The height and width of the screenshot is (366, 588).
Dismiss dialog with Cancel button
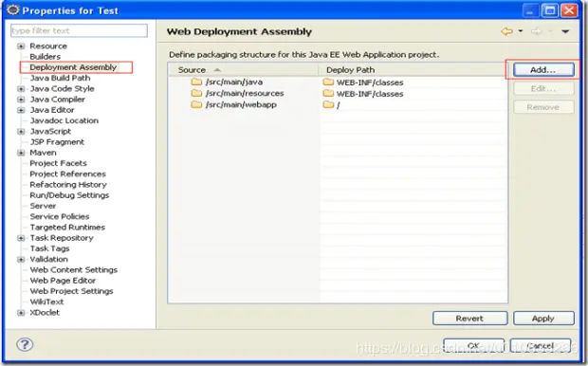point(541,345)
